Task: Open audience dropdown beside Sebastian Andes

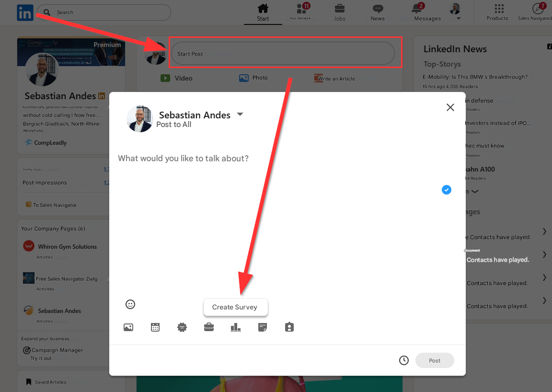Action: (240, 115)
